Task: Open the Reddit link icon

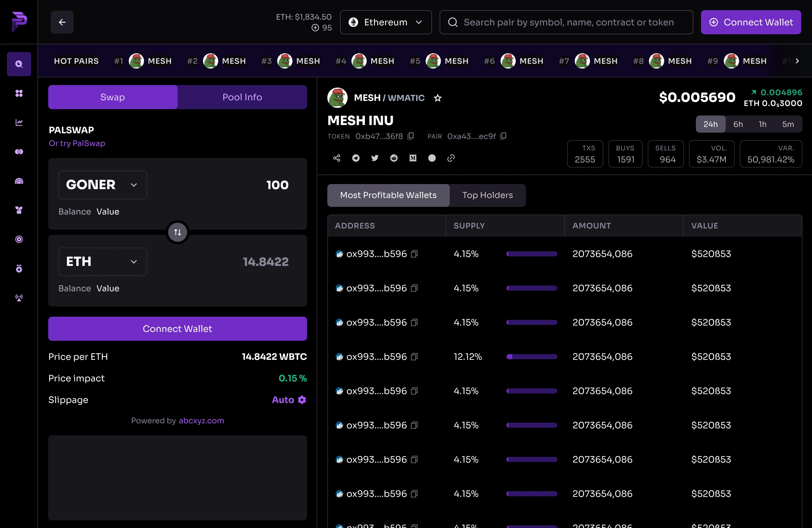Action: pos(394,158)
